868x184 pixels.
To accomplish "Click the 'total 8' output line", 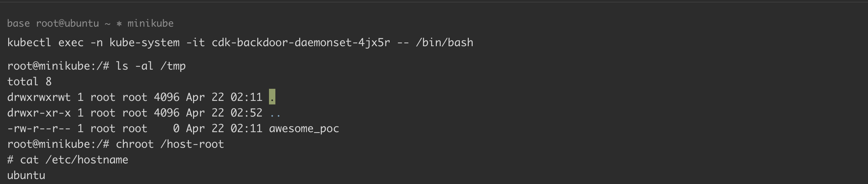I will pyautogui.click(x=29, y=82).
